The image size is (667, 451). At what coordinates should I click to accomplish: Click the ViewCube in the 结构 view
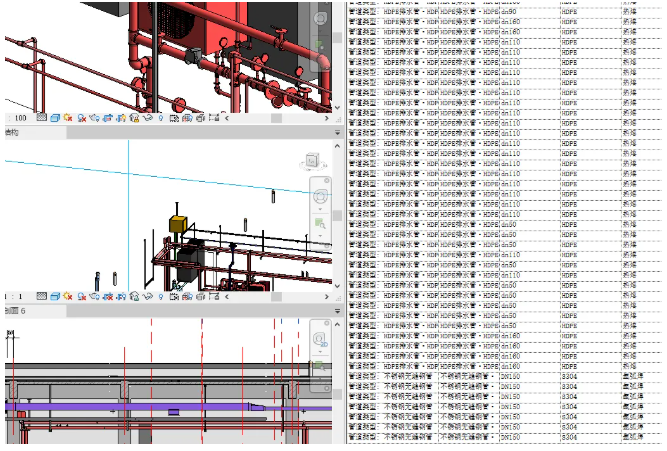(x=313, y=161)
